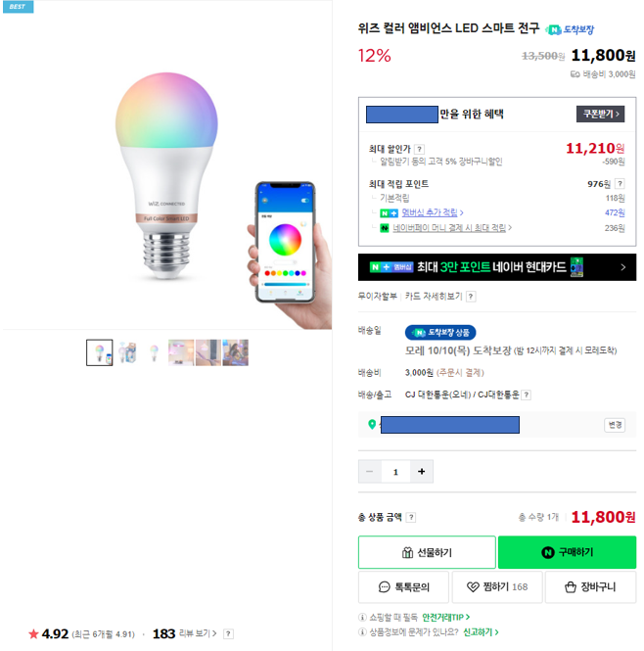The image size is (644, 651).
Task: Add to wishlist with 찜하기 heart button
Action: 496,587
